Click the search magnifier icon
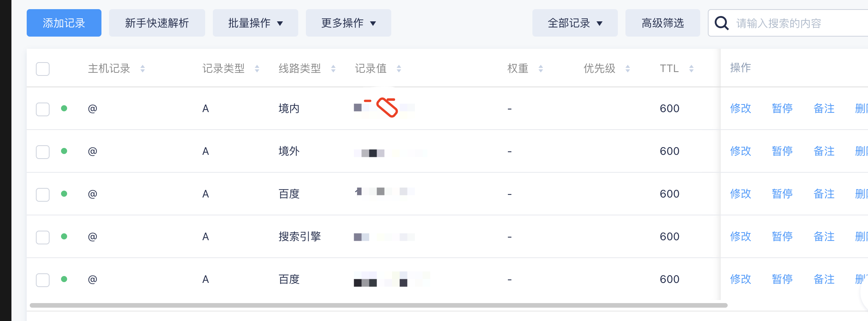 click(x=722, y=23)
